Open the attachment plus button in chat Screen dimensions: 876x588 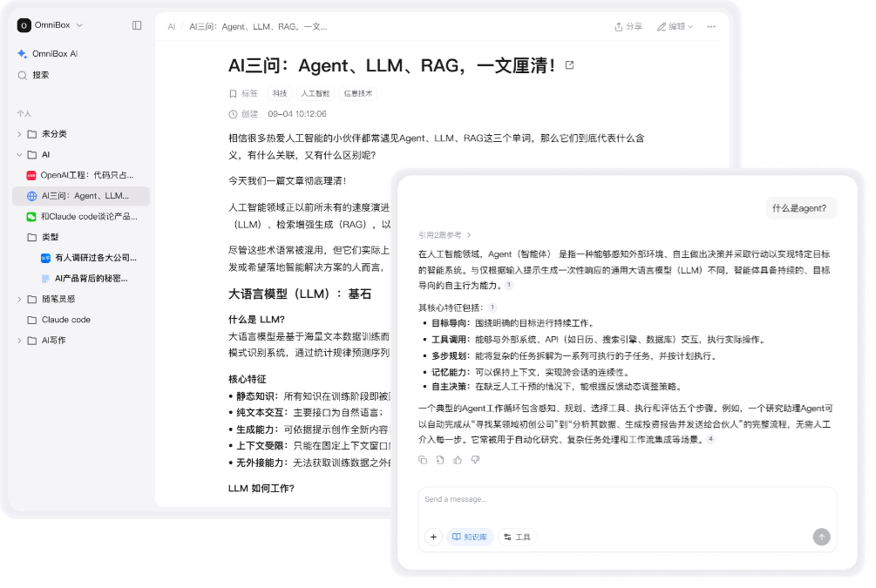[433, 537]
